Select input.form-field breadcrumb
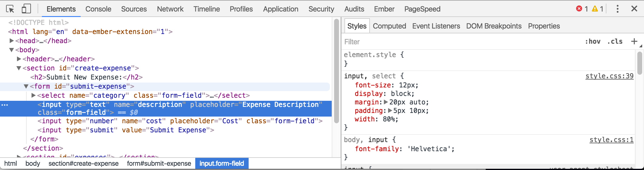The height and width of the screenshot is (170, 644). (222, 163)
